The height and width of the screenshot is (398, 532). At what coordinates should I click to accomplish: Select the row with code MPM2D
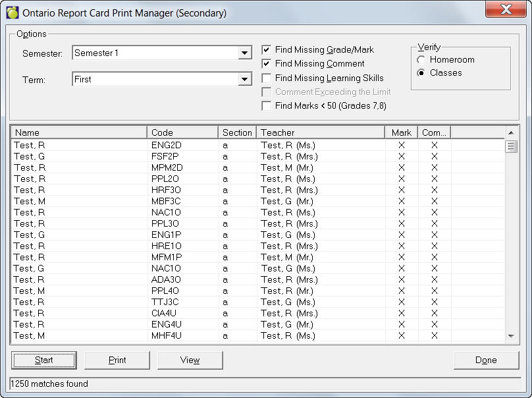(167, 168)
